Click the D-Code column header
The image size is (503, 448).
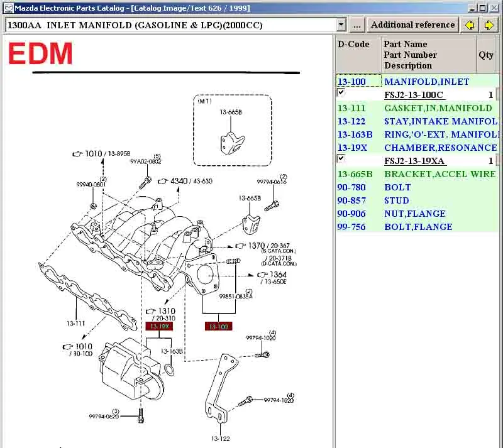coord(358,55)
